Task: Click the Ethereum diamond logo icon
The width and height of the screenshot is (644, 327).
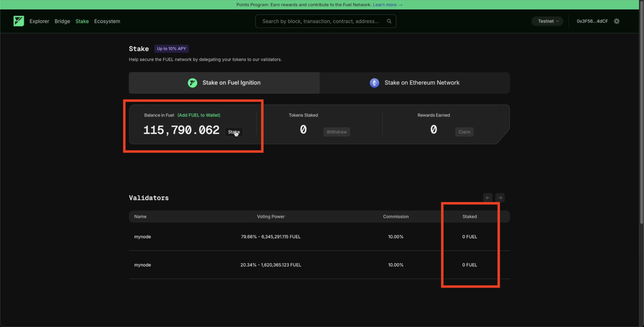Action: click(374, 83)
